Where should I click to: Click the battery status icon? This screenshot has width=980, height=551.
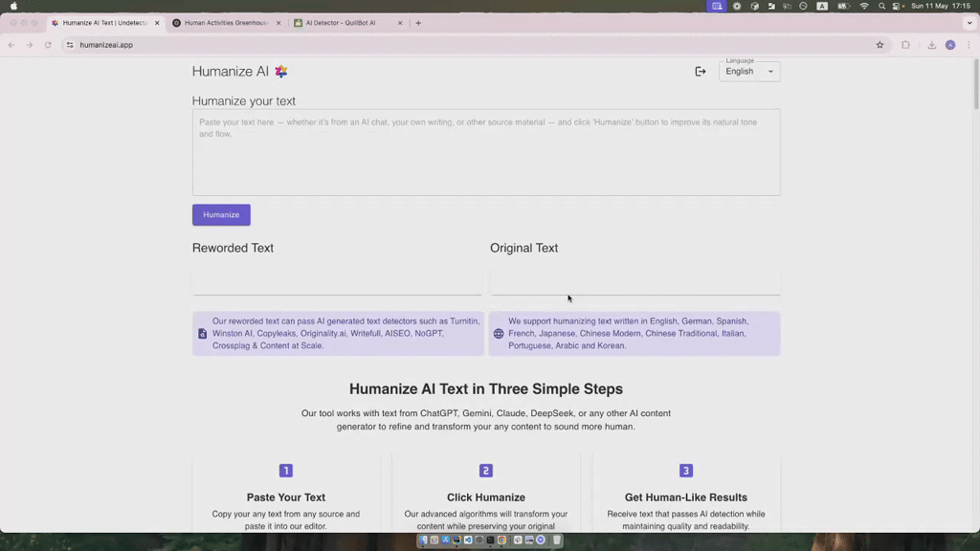844,6
